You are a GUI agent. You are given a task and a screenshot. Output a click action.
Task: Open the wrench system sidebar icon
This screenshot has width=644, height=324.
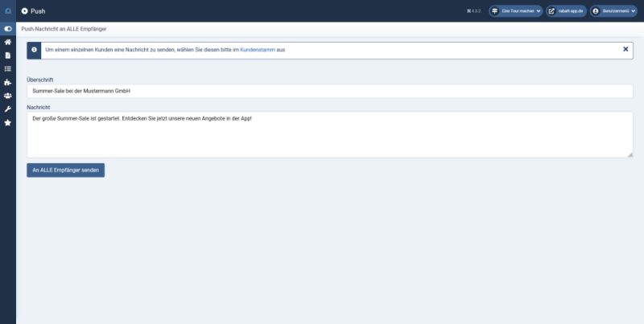[x=7, y=109]
